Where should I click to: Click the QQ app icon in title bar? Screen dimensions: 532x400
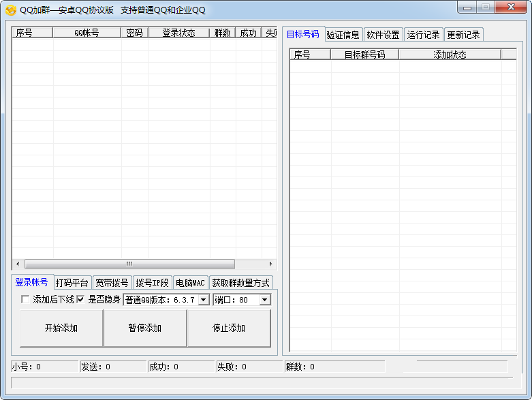(x=10, y=10)
